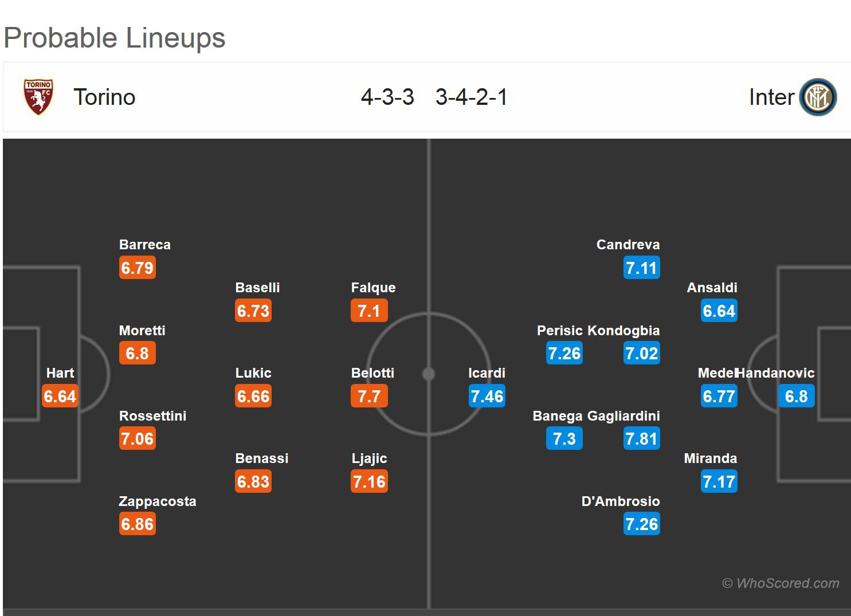Click Gagliardini's 7.81 rating badge
Screen dimensions: 851x616
pyautogui.click(x=641, y=439)
